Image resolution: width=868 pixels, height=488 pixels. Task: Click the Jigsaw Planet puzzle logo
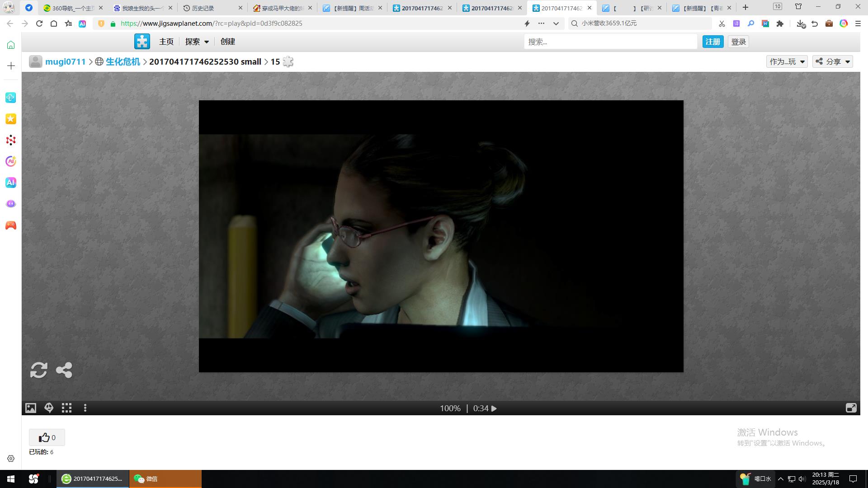pyautogui.click(x=142, y=42)
